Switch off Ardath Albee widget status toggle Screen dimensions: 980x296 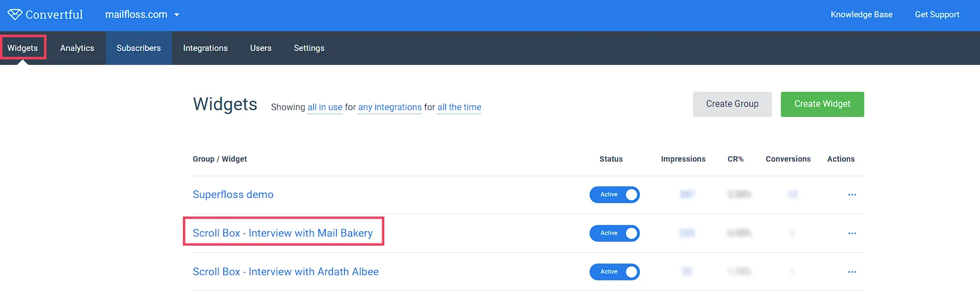coord(614,272)
